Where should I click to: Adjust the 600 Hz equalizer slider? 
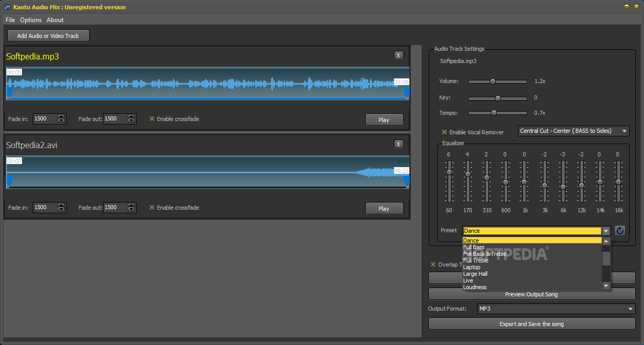(505, 182)
